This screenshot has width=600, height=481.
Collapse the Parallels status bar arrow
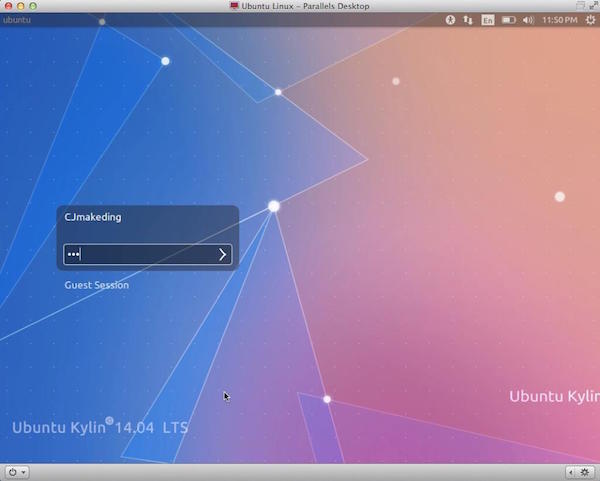click(x=571, y=473)
